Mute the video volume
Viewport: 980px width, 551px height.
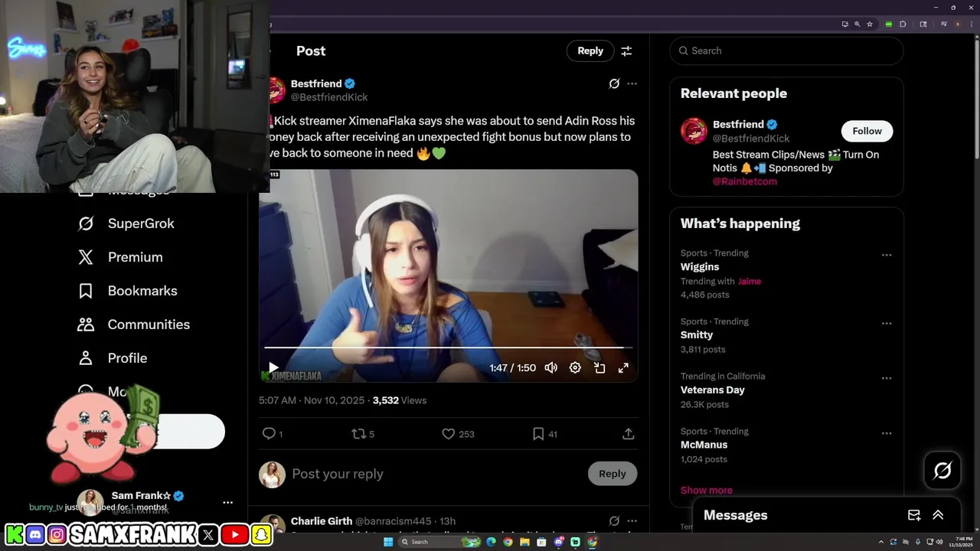coord(550,368)
